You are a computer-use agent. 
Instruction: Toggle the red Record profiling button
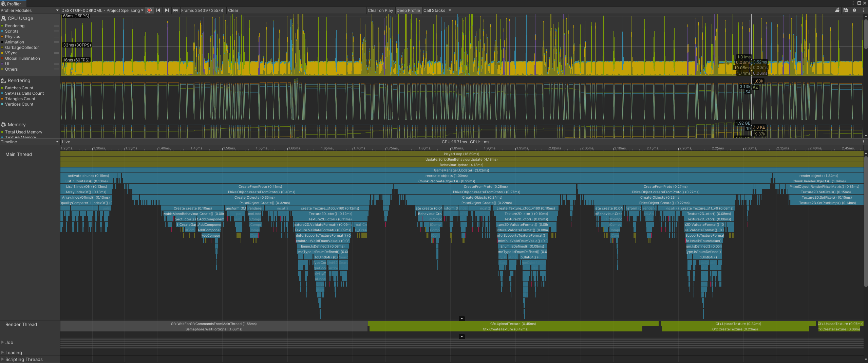tap(149, 10)
